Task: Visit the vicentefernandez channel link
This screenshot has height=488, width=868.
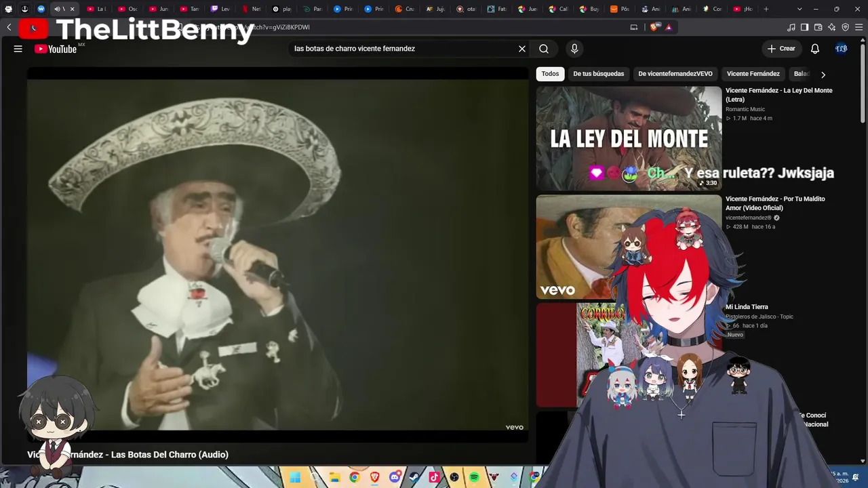Action: pos(749,218)
